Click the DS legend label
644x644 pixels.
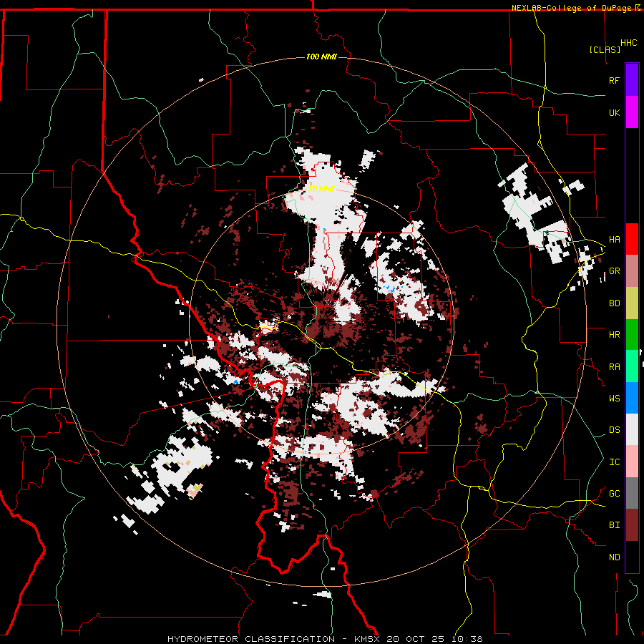tap(614, 430)
